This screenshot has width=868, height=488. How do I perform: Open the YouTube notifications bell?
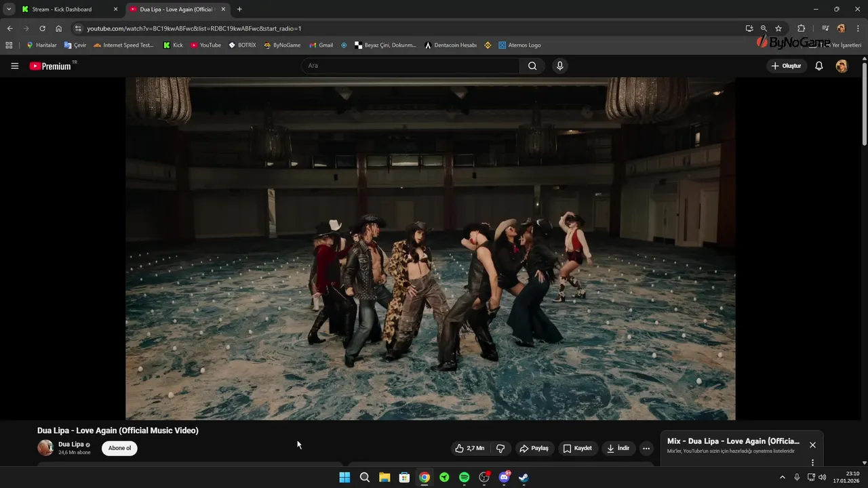click(x=818, y=66)
